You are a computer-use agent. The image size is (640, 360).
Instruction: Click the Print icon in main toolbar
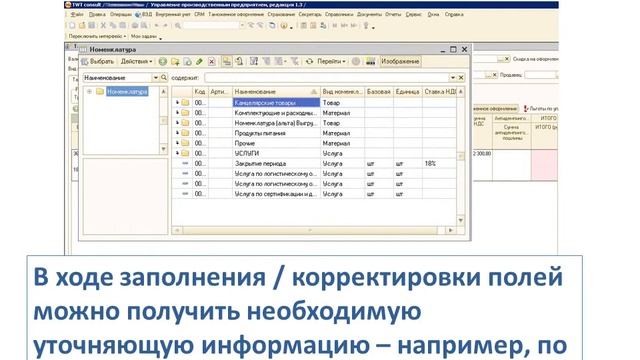click(x=135, y=25)
